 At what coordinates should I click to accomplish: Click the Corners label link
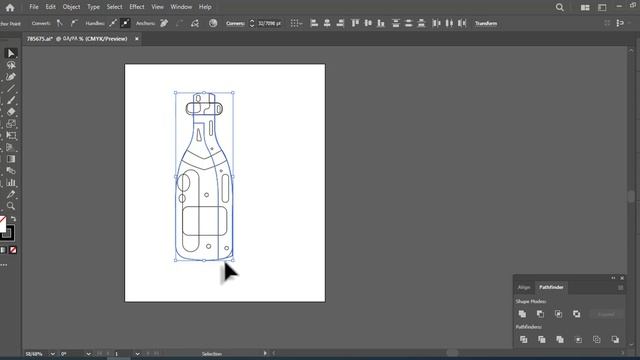point(236,23)
